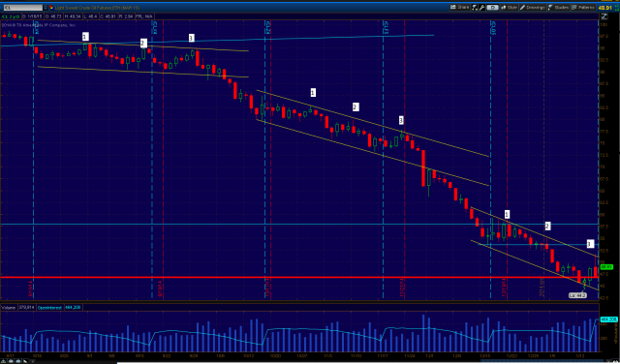This screenshot has width=620, height=364.
Task: Open the quick study flask icon
Action: point(475,7)
